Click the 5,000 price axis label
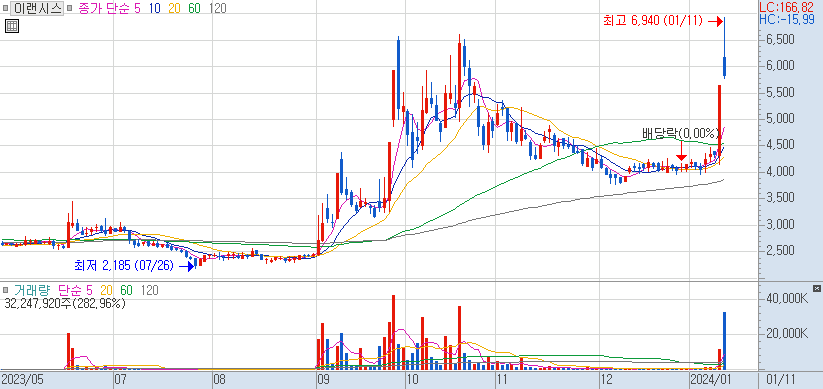823x389 pixels. [779, 119]
